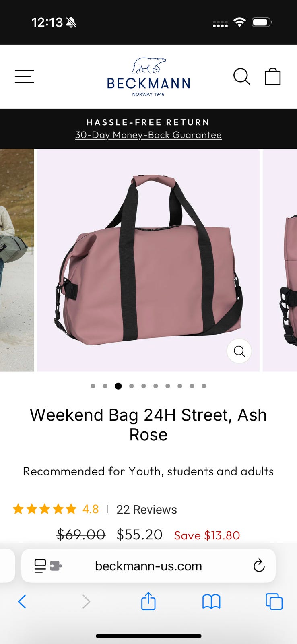Jump to the fourth carousel dot
Image resolution: width=297 pixels, height=644 pixels.
tap(131, 386)
